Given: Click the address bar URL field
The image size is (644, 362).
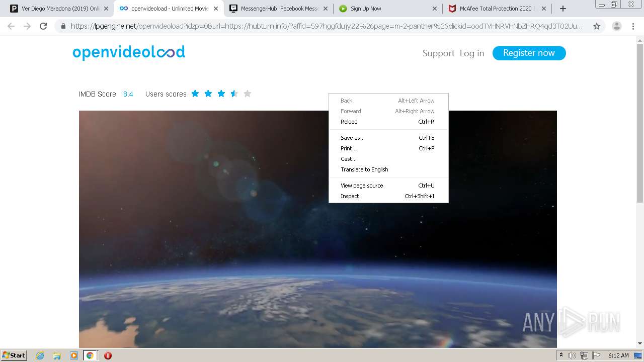Looking at the screenshot, I should pyautogui.click(x=327, y=26).
